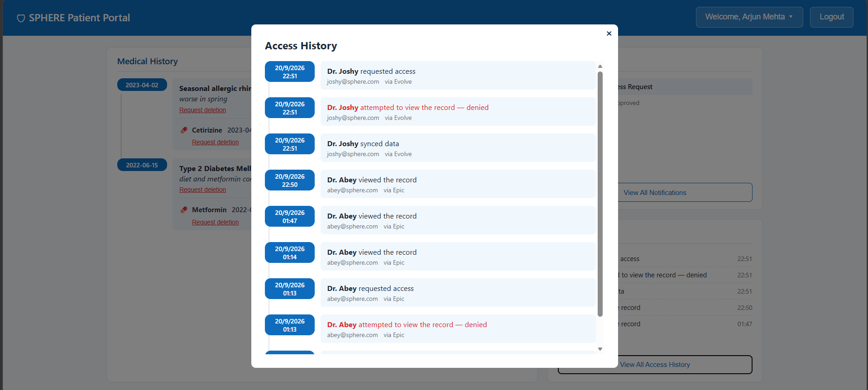Click the 20/9/2026 01:14 timestamp badge
The height and width of the screenshot is (390, 868).
[290, 252]
